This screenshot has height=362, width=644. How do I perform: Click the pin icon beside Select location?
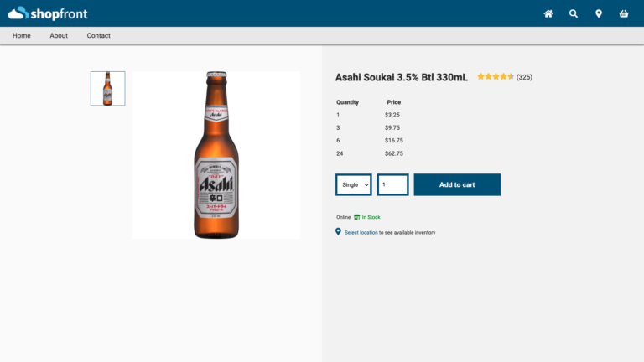(x=338, y=232)
